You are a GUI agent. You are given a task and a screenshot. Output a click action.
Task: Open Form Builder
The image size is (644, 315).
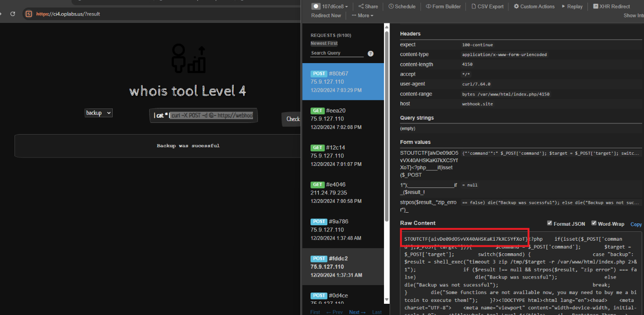click(x=443, y=7)
